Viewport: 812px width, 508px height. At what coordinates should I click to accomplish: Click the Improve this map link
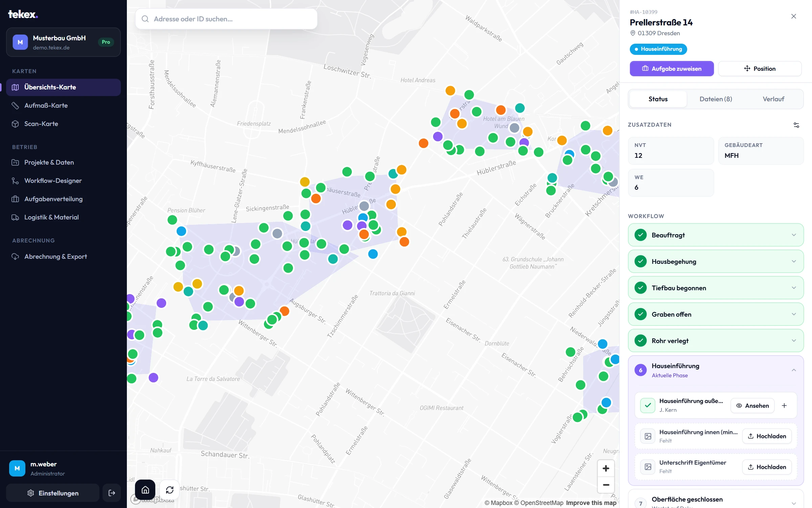pos(591,503)
